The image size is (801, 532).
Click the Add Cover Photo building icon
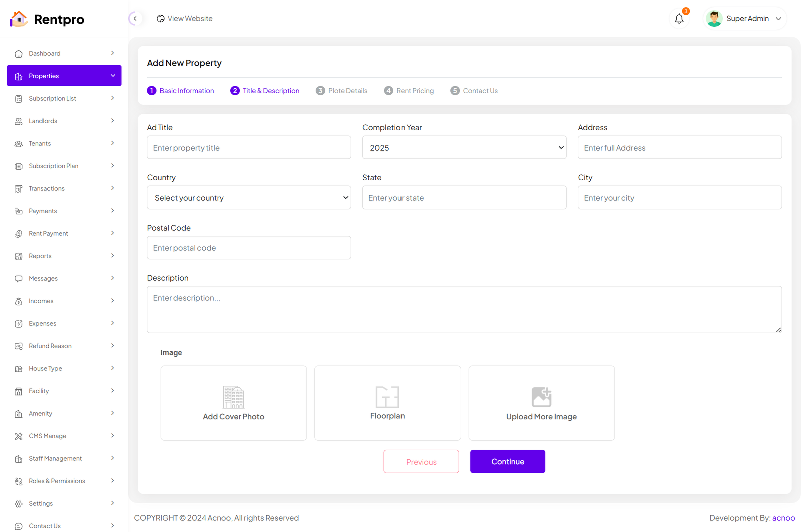233,397
